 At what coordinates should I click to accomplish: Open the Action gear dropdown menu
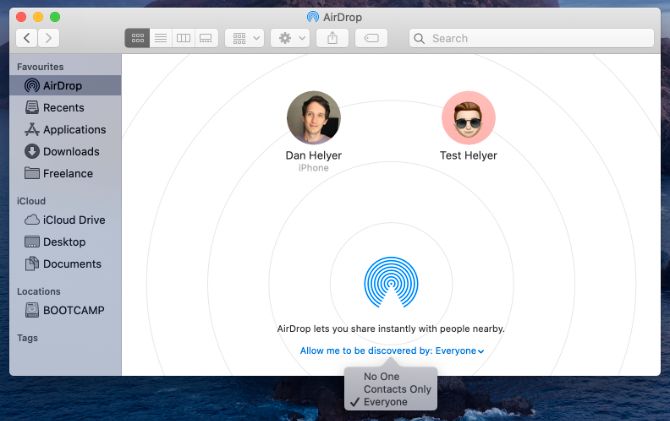(290, 38)
